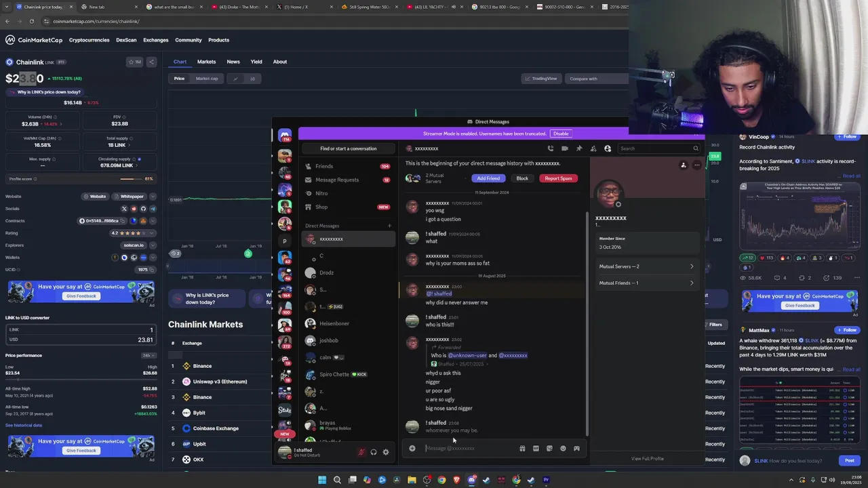Open Discord user settings gear

pyautogui.click(x=386, y=452)
